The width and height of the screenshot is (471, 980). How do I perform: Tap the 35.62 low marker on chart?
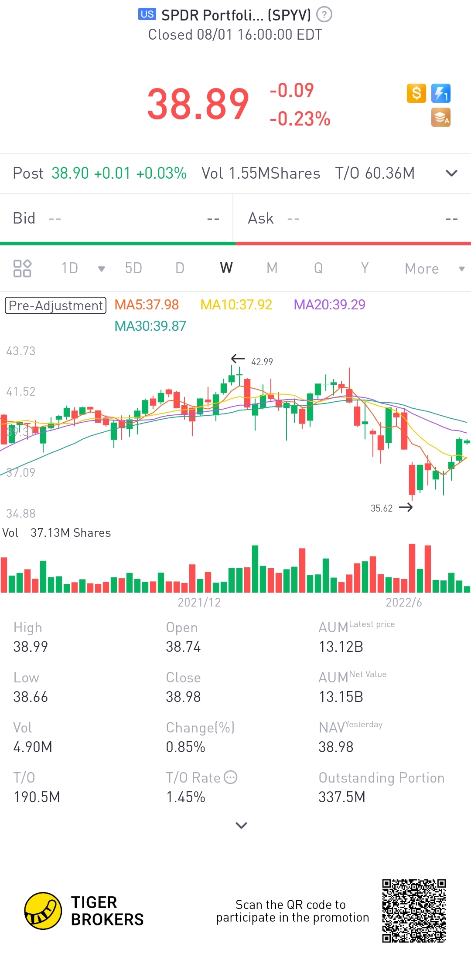pyautogui.click(x=382, y=508)
